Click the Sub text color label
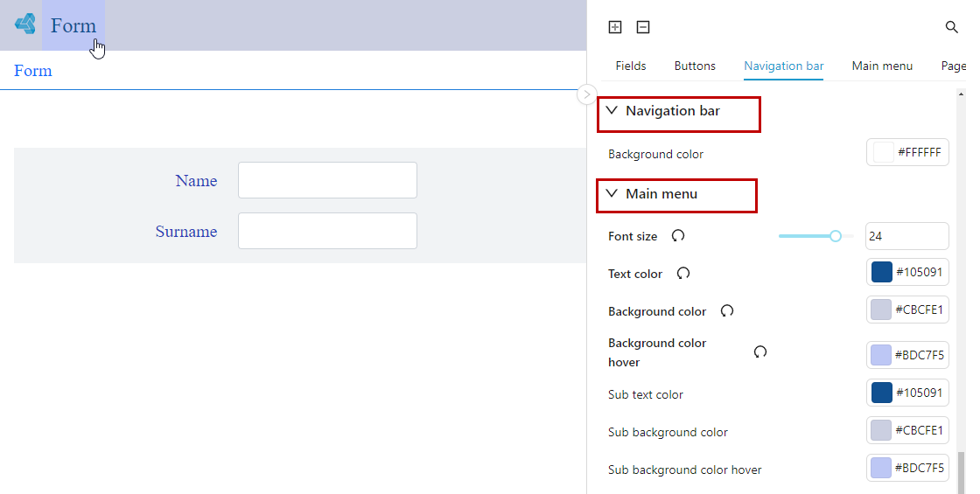 point(646,394)
